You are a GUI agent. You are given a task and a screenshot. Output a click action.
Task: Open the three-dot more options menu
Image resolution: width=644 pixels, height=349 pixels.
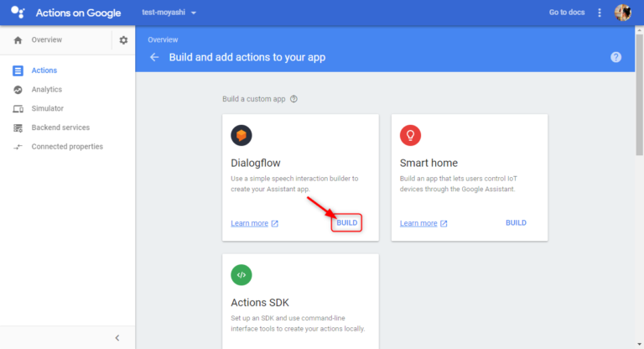click(599, 13)
